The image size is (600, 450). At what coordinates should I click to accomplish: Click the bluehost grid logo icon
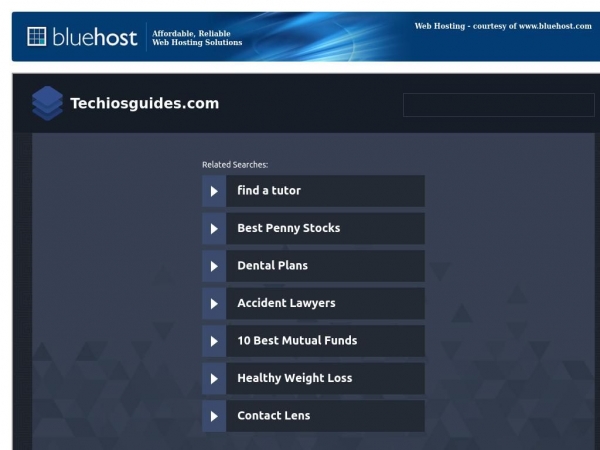click(x=37, y=37)
